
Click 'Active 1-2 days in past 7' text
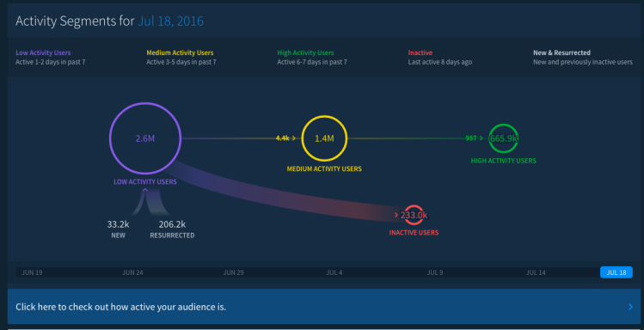pyautogui.click(x=51, y=63)
